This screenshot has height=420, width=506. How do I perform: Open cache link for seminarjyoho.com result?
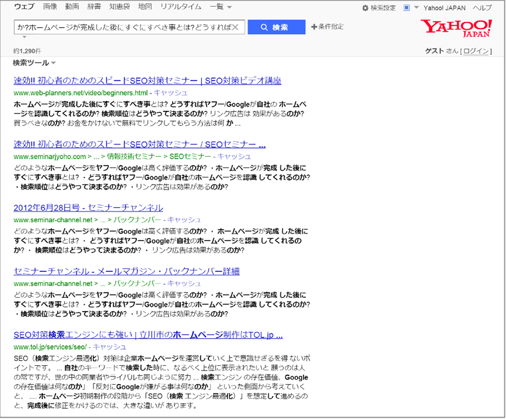click(234, 157)
